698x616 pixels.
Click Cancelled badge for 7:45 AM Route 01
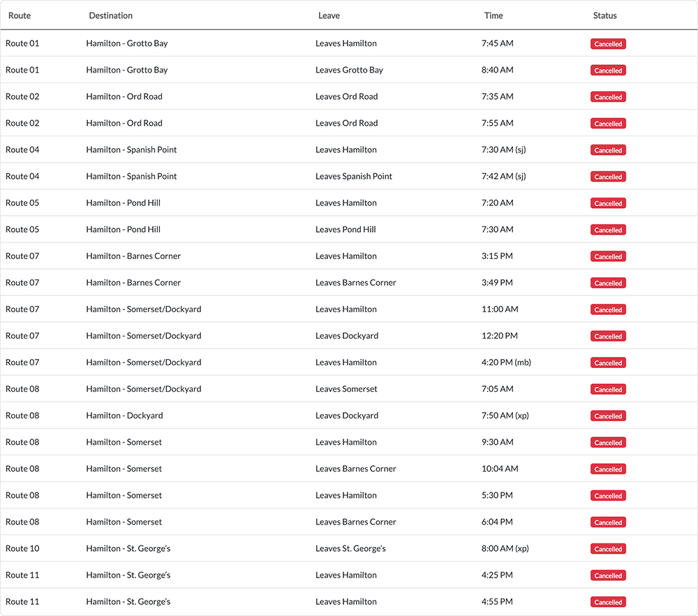click(x=608, y=43)
